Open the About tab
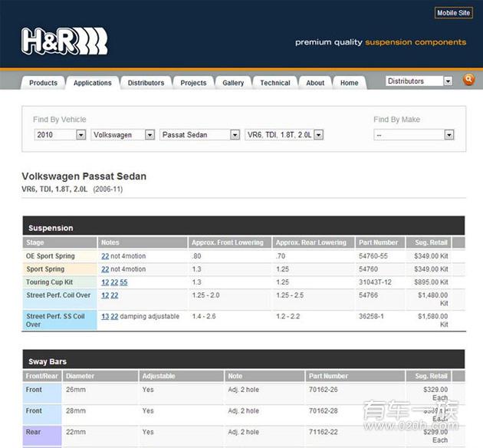This screenshot has width=483, height=448. 315,83
